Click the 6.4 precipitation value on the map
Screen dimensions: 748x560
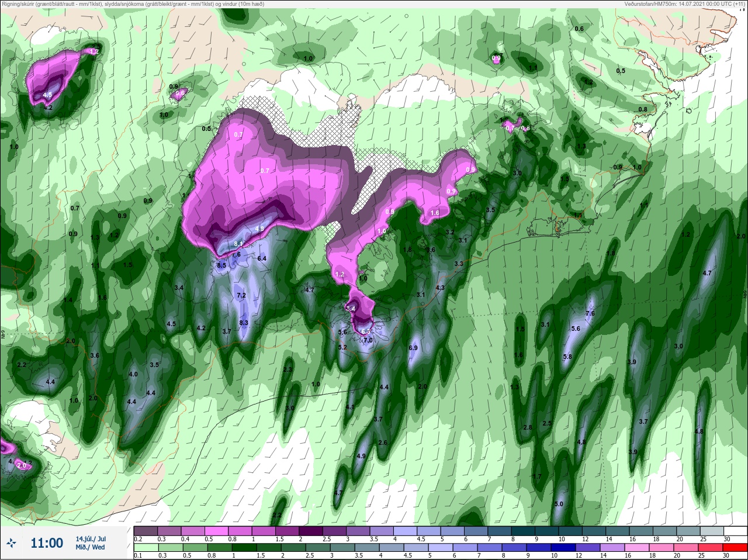pos(262,258)
